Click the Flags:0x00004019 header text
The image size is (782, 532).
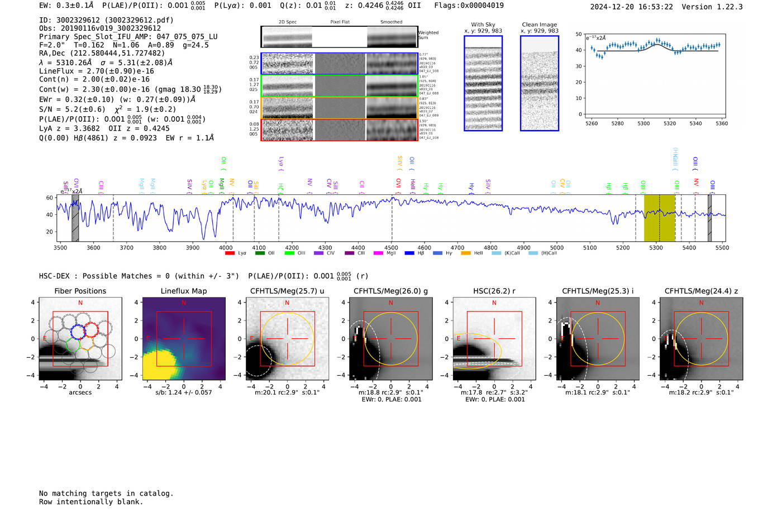(469, 6)
